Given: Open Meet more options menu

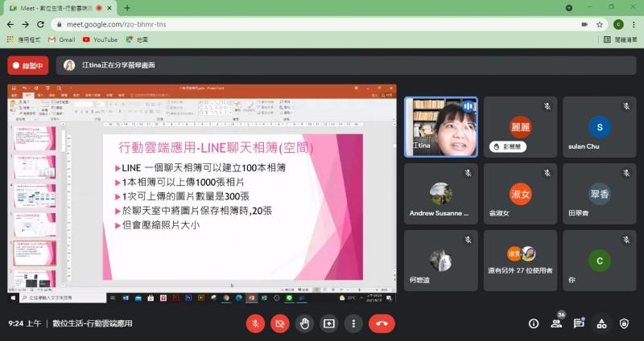Looking at the screenshot, I should pos(353,324).
